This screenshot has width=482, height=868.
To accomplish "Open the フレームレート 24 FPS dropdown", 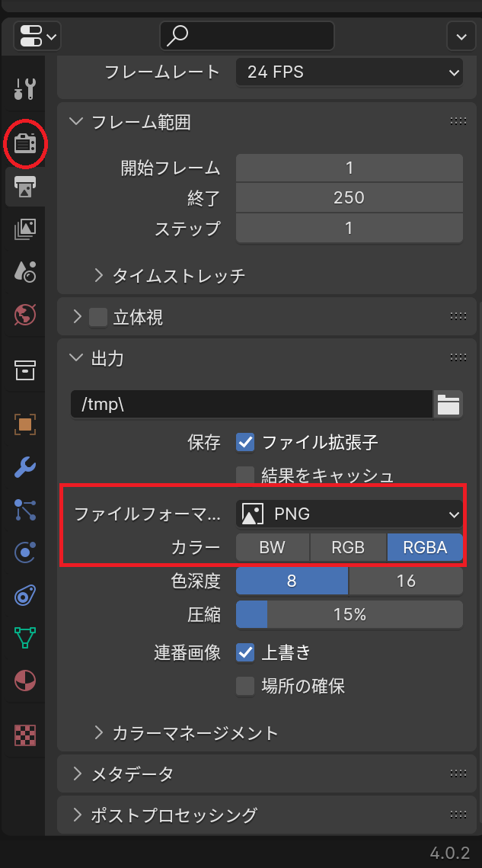I will (x=349, y=72).
